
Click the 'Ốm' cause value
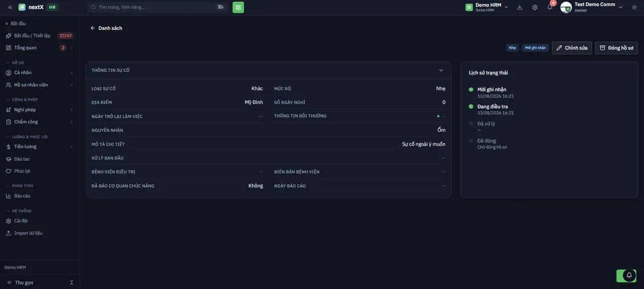[441, 130]
